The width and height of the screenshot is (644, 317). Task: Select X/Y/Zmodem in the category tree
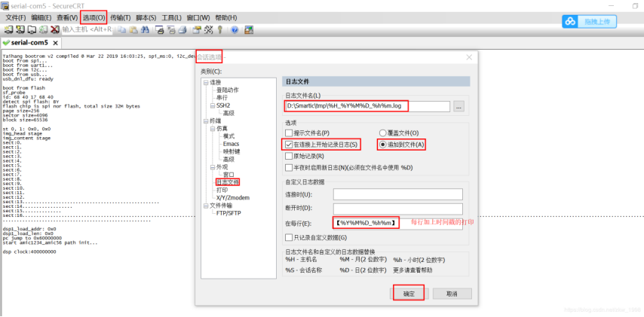[233, 198]
